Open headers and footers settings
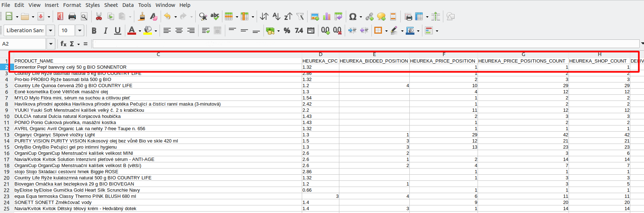 pos(393,17)
